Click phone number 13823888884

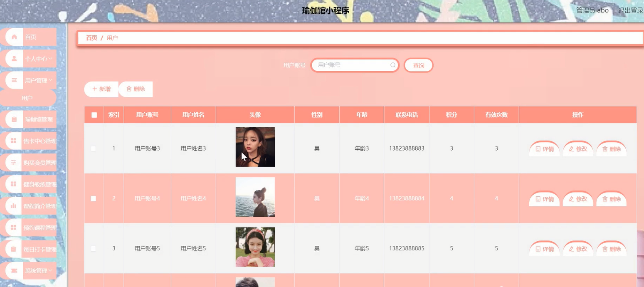(407, 199)
